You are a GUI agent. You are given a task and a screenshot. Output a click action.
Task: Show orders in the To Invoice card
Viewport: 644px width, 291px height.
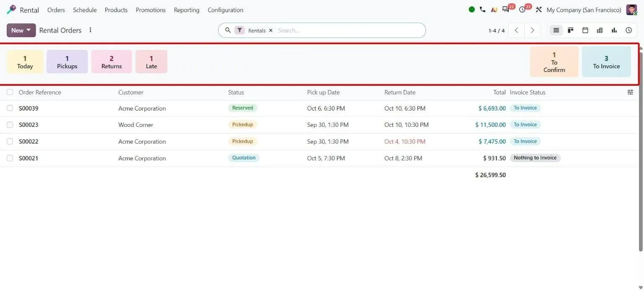coord(606,62)
